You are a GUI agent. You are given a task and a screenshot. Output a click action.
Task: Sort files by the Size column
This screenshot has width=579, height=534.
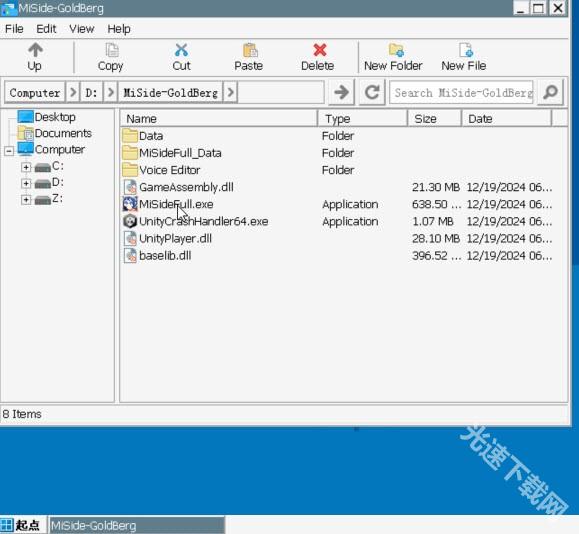point(434,119)
